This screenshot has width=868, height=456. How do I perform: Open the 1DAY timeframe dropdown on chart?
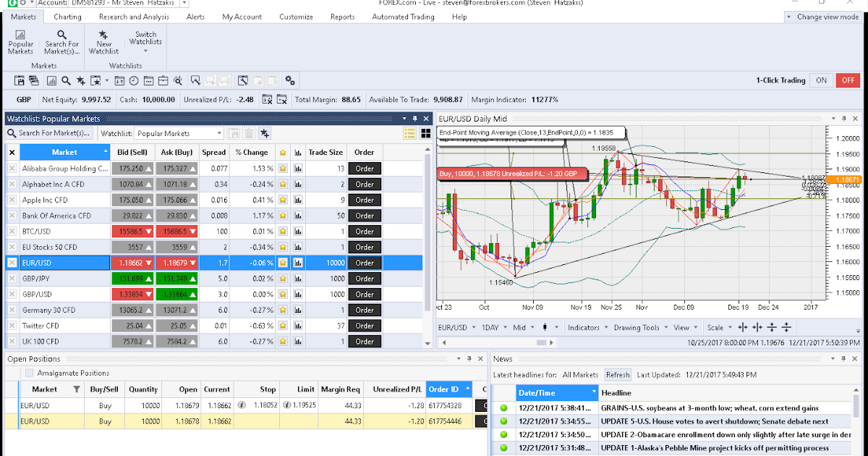pos(494,327)
